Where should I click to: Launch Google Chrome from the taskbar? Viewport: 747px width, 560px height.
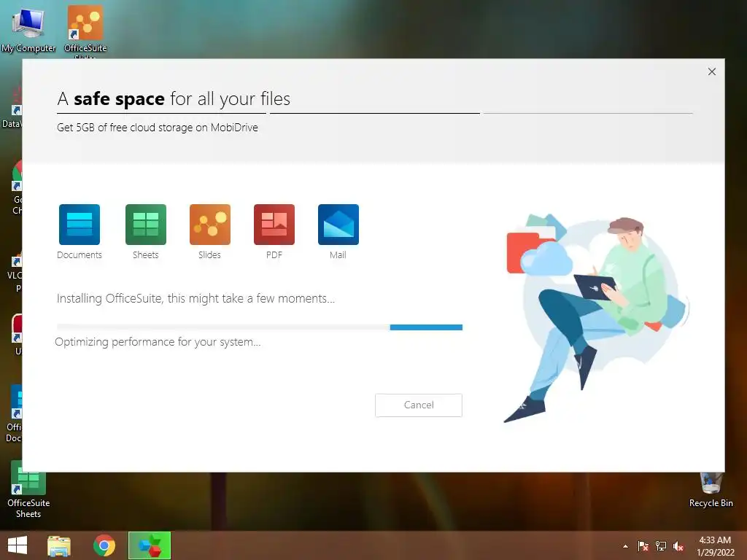coord(104,545)
